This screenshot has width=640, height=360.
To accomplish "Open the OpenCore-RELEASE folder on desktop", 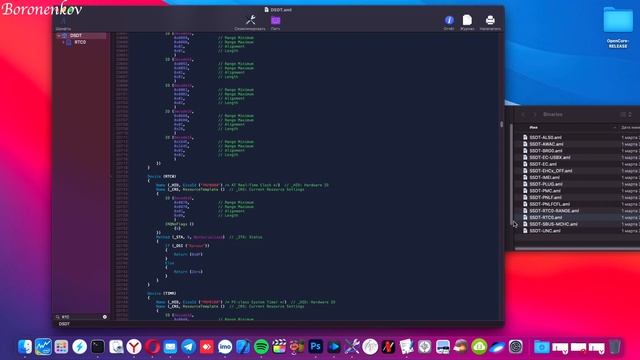I will pyautogui.click(x=618, y=27).
